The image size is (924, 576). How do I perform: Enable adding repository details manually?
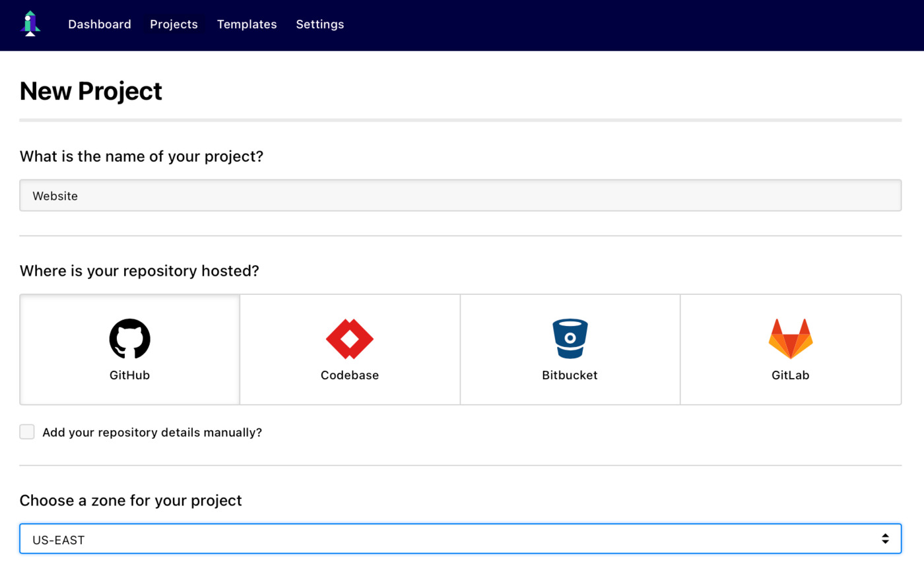click(x=27, y=432)
